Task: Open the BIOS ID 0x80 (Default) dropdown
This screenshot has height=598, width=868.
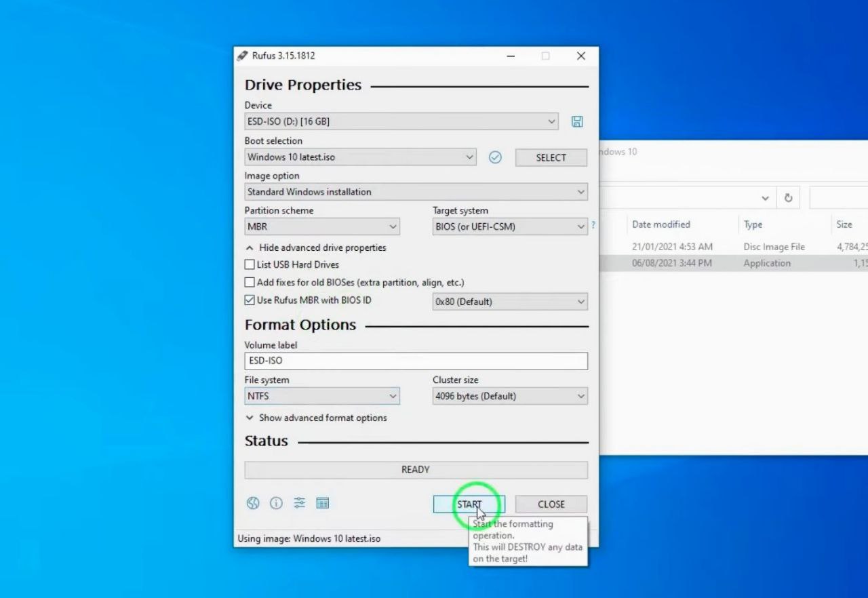Action: click(x=510, y=302)
